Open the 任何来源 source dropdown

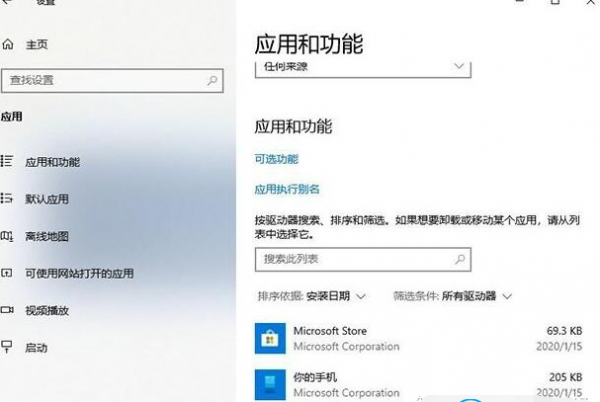pos(363,69)
